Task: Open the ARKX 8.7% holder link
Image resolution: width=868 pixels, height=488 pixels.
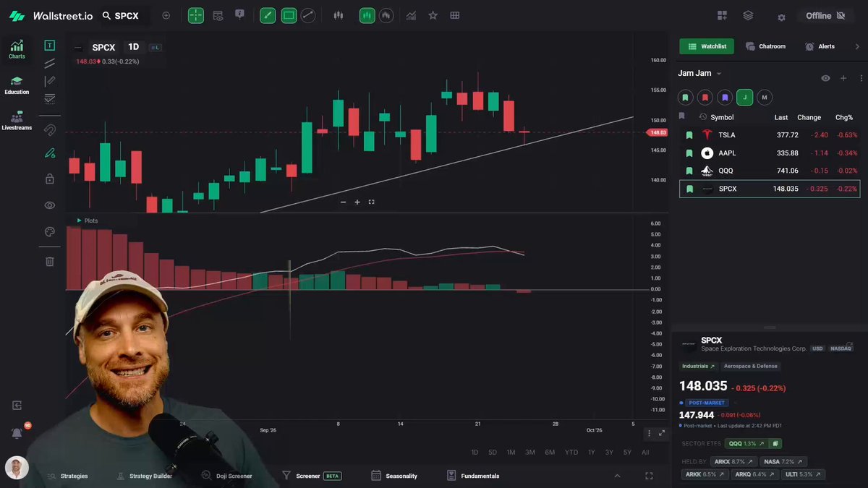Action: [733, 461]
